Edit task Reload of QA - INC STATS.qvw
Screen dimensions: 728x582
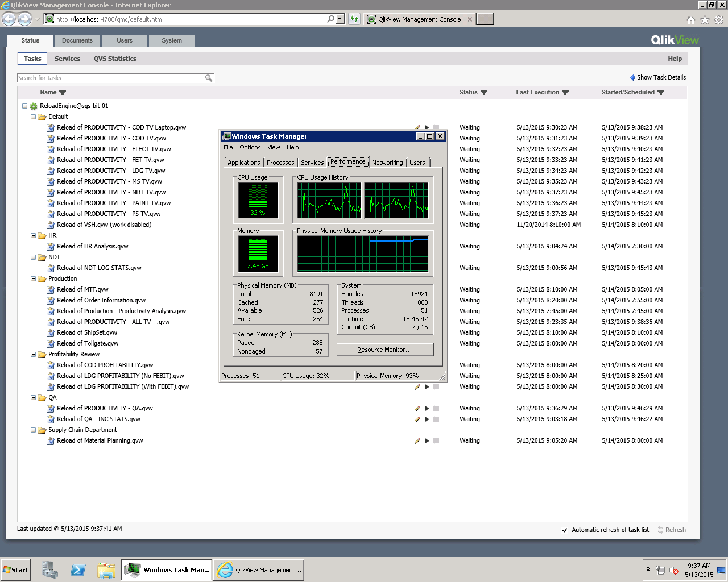417,419
